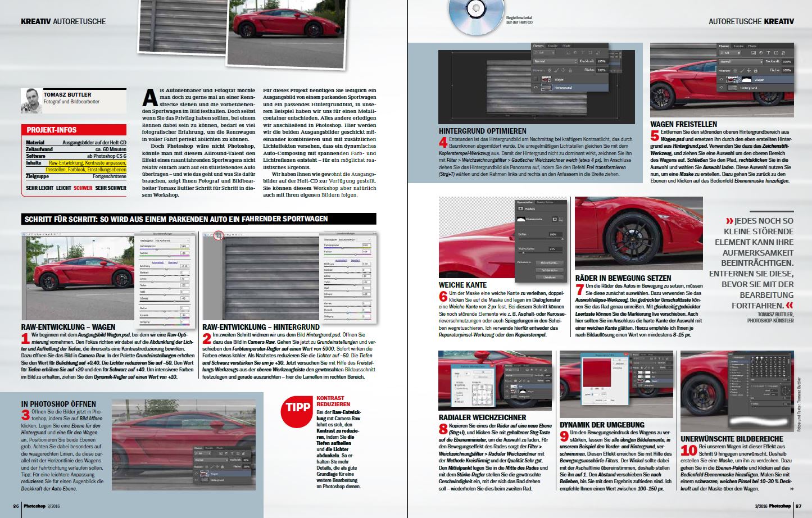Click Deckkraft 100% field in Wagen freistellen panel
Viewport: 812px width, 518px height.
click(788, 62)
